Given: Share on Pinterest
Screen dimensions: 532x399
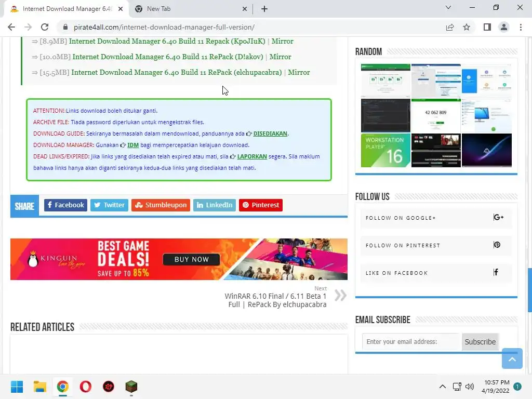Looking at the screenshot, I should pos(261,205).
